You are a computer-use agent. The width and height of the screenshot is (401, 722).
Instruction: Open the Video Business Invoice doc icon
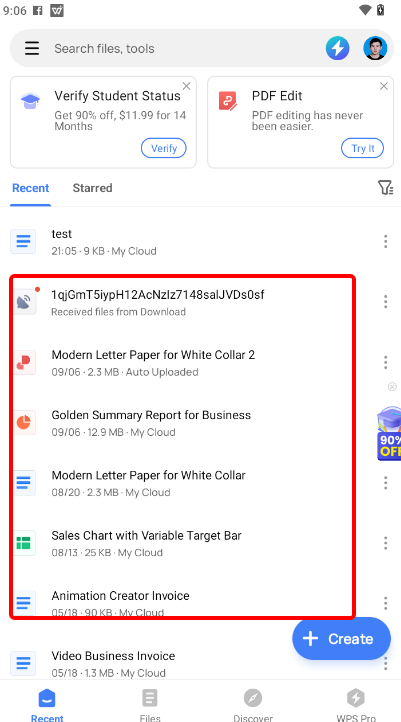(23, 664)
